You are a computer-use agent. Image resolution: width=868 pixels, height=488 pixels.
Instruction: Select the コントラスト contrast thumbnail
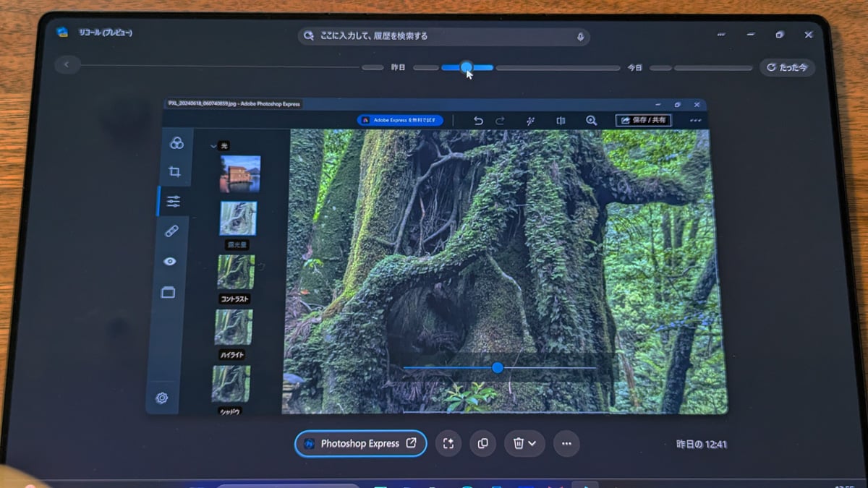click(x=236, y=273)
